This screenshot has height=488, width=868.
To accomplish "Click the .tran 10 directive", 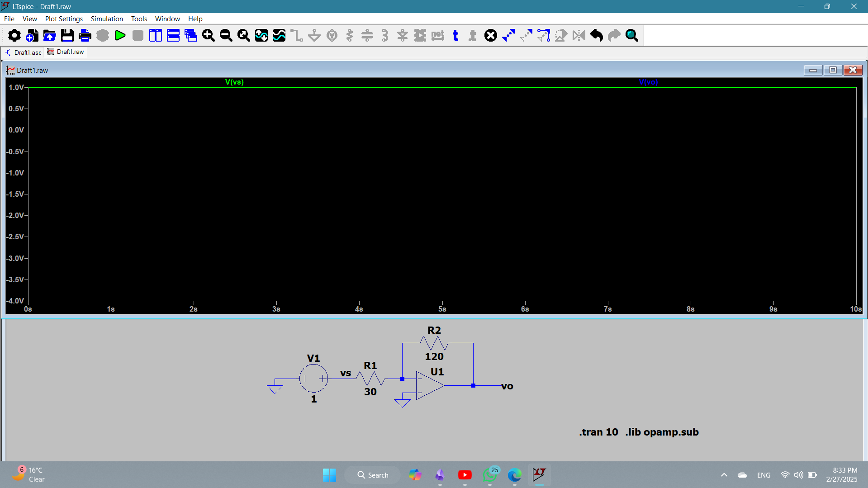I will 598,432.
